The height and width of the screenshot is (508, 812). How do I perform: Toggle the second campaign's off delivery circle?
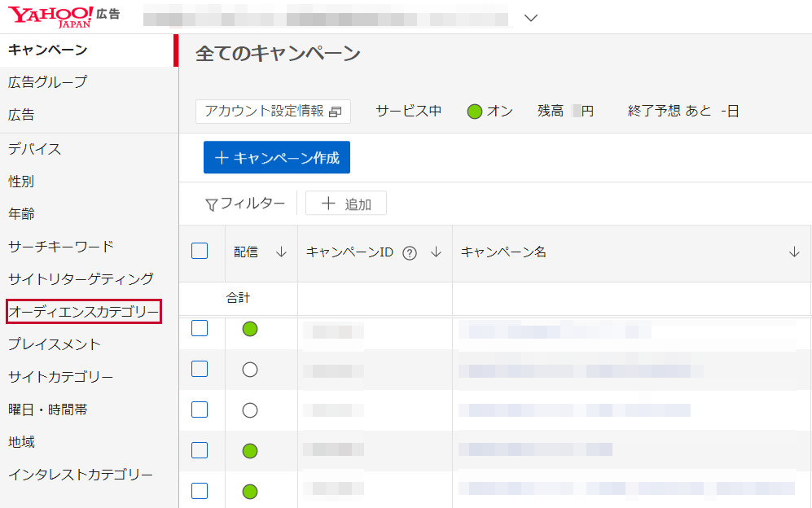click(x=250, y=370)
